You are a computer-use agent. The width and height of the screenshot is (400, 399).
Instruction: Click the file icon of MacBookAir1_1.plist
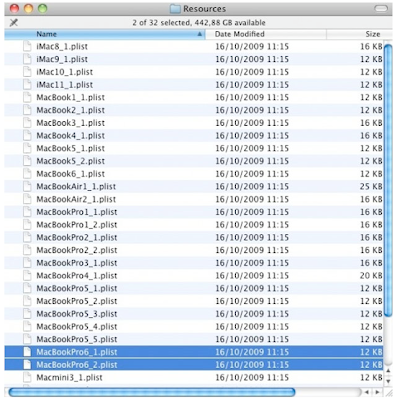click(27, 186)
